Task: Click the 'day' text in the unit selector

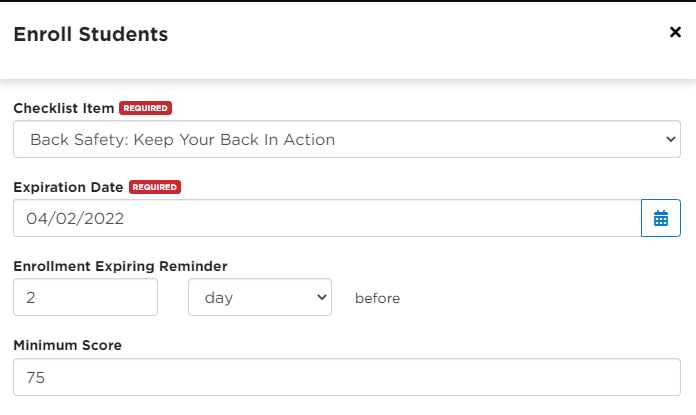Action: (x=219, y=298)
